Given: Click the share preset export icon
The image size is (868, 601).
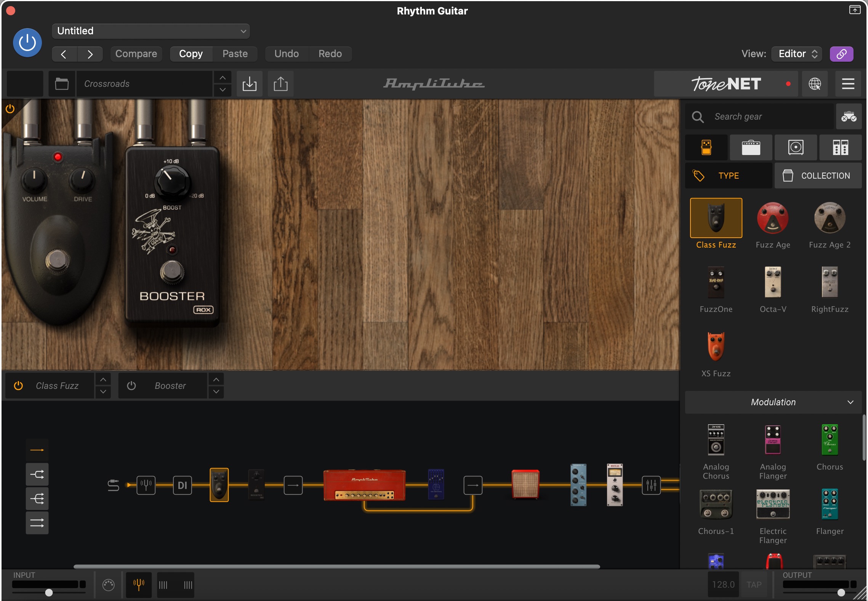Looking at the screenshot, I should click(280, 83).
